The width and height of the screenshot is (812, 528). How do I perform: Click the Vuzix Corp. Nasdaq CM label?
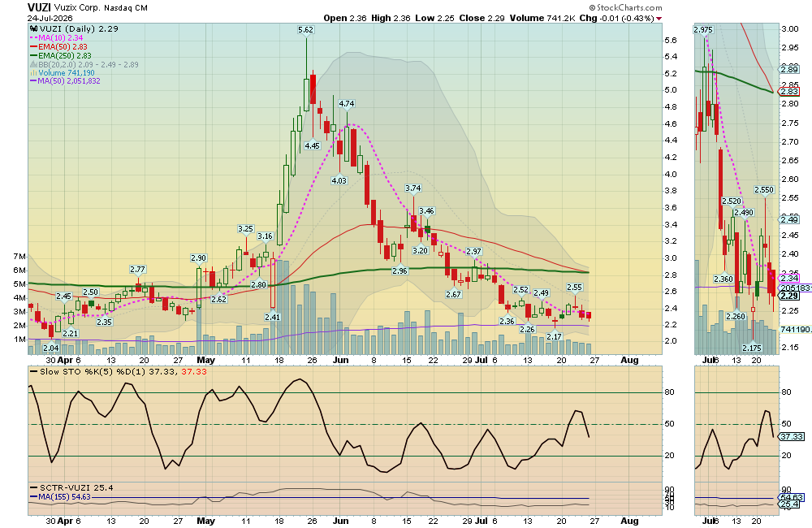101,8
